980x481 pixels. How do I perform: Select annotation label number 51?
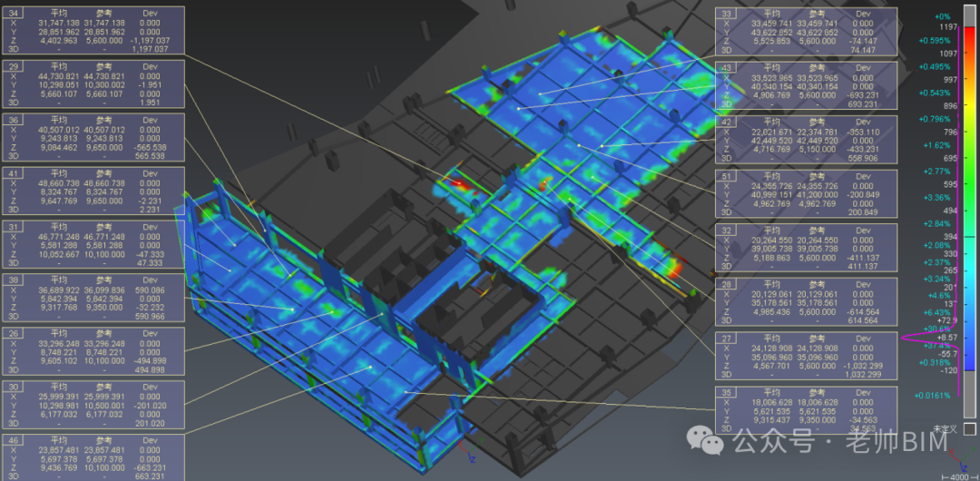[807, 194]
